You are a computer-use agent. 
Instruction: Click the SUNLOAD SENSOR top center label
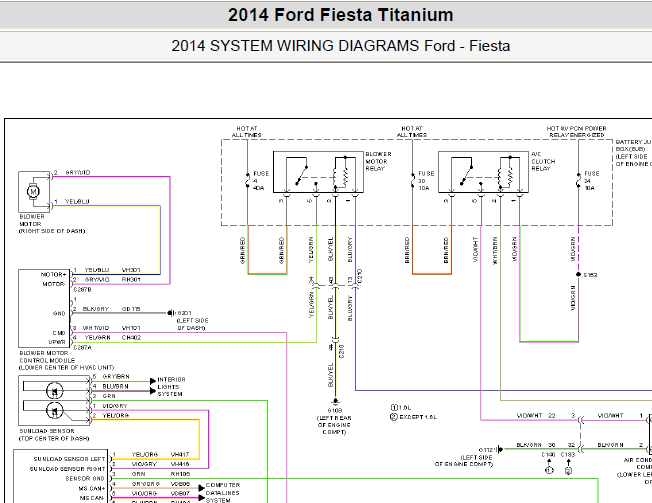coord(54,435)
